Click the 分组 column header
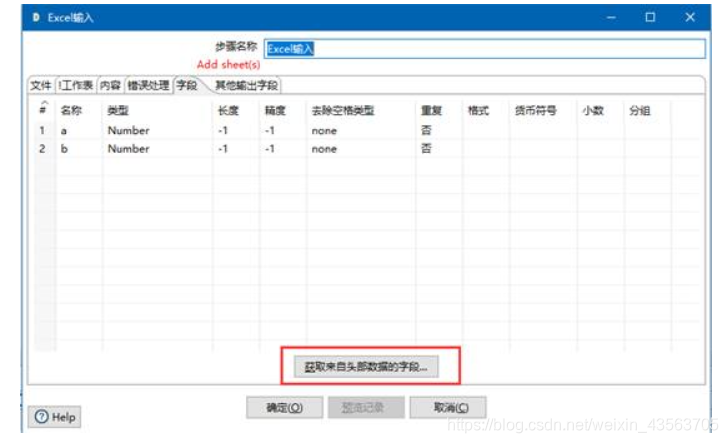Viewport: 728px width, 443px height. click(639, 111)
